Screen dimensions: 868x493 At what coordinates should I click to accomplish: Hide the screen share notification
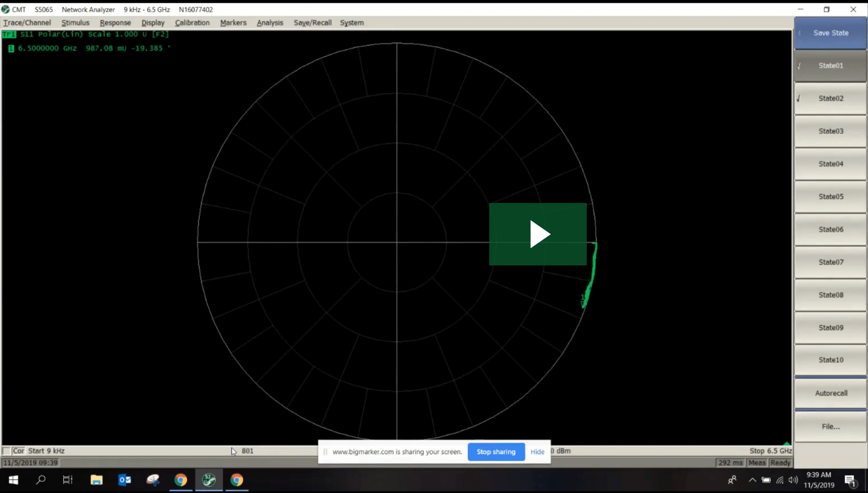coord(537,451)
